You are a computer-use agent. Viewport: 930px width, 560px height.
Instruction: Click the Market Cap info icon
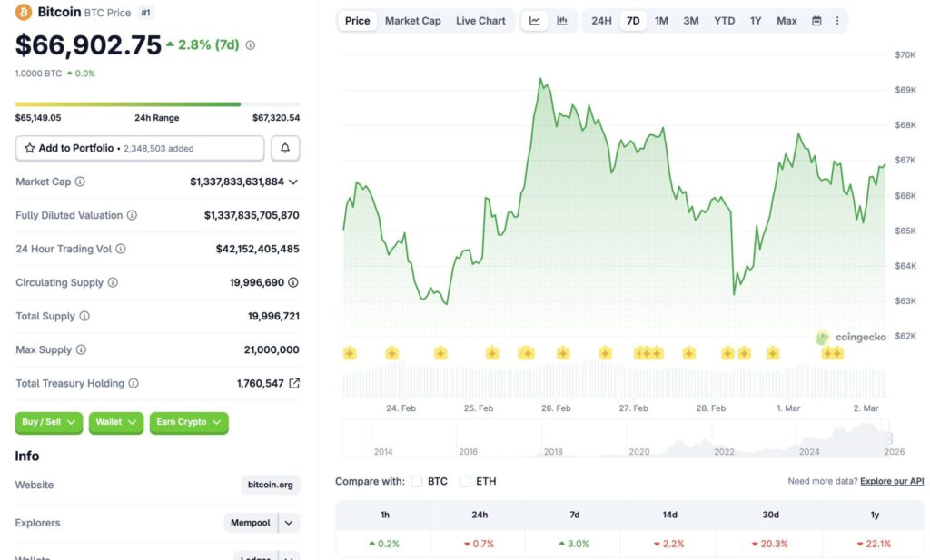click(80, 182)
